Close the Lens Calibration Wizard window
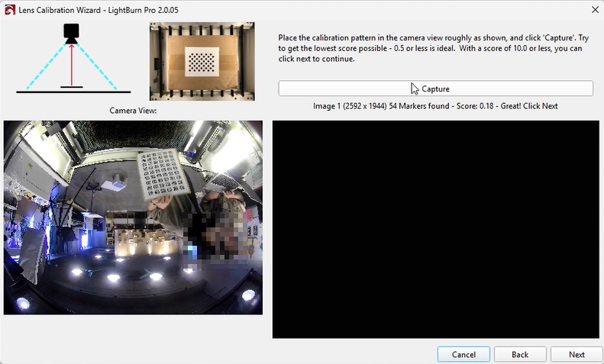The image size is (604, 364). tap(595, 9)
